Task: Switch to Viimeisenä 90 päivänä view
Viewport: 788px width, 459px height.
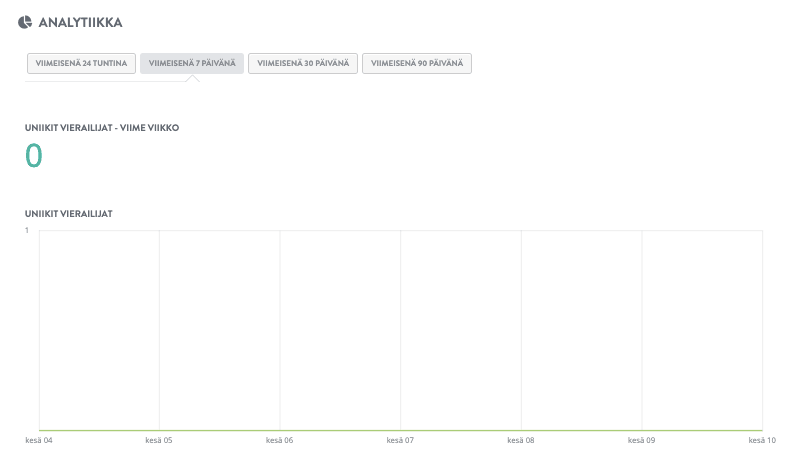Action: [417, 63]
